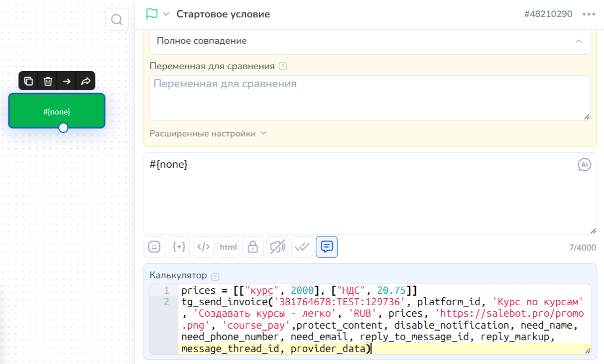
Task: Open the emoji picker below the message
Action: click(x=154, y=247)
